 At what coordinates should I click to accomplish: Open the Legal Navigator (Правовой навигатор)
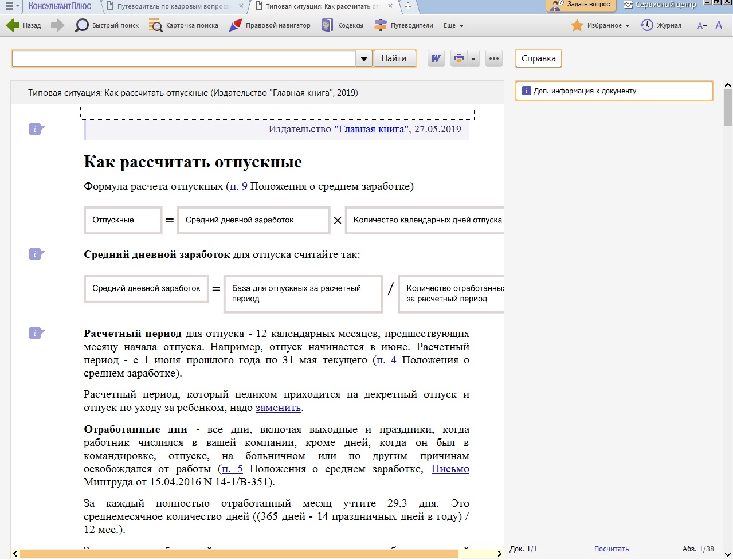pyautogui.click(x=235, y=25)
